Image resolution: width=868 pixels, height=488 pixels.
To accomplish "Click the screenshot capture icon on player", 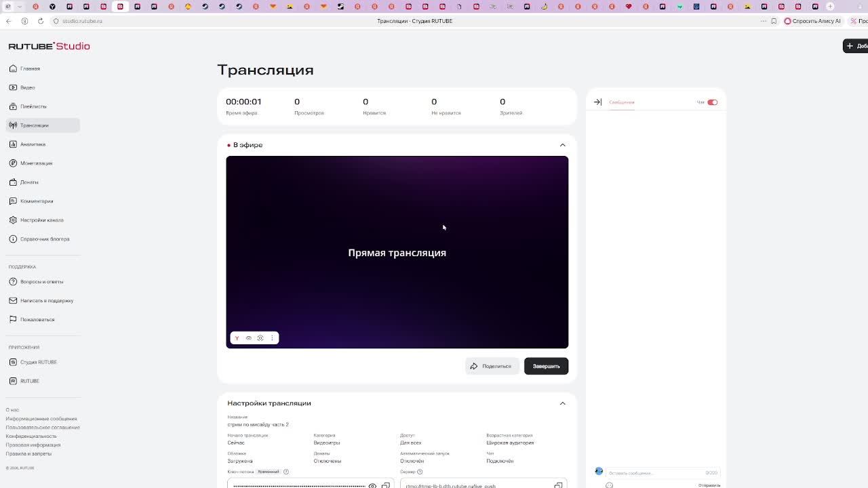I will pos(260,338).
